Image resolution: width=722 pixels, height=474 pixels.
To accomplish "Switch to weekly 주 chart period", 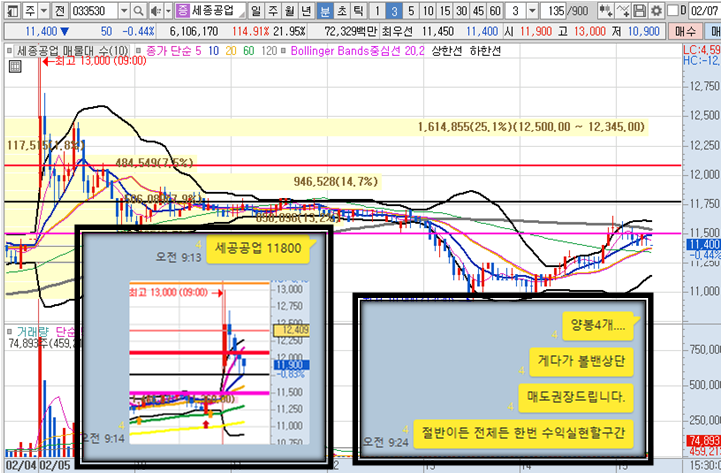I will click(273, 10).
